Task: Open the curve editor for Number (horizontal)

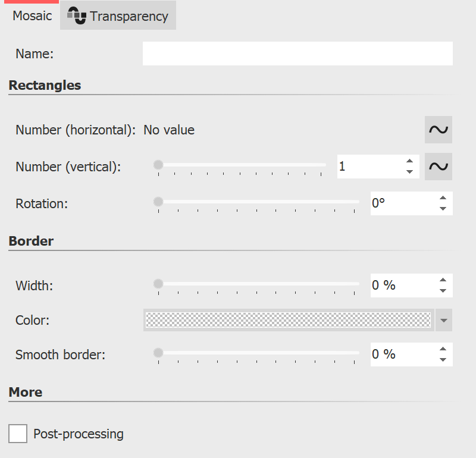Action: [439, 130]
